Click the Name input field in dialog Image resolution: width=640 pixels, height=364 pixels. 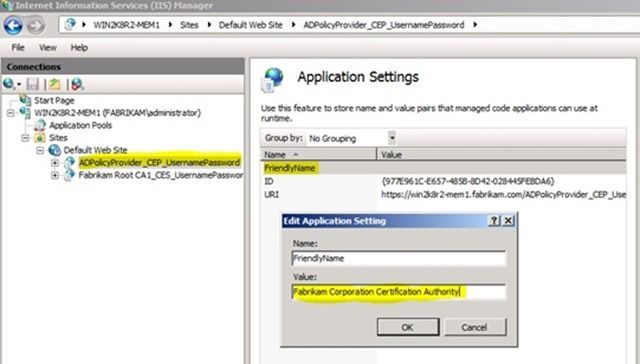coord(399,258)
